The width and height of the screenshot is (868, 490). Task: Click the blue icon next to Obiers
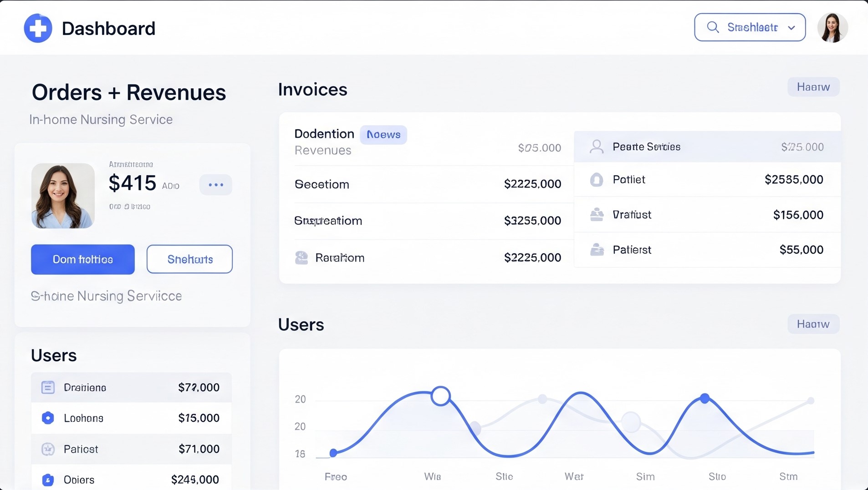[47, 480]
